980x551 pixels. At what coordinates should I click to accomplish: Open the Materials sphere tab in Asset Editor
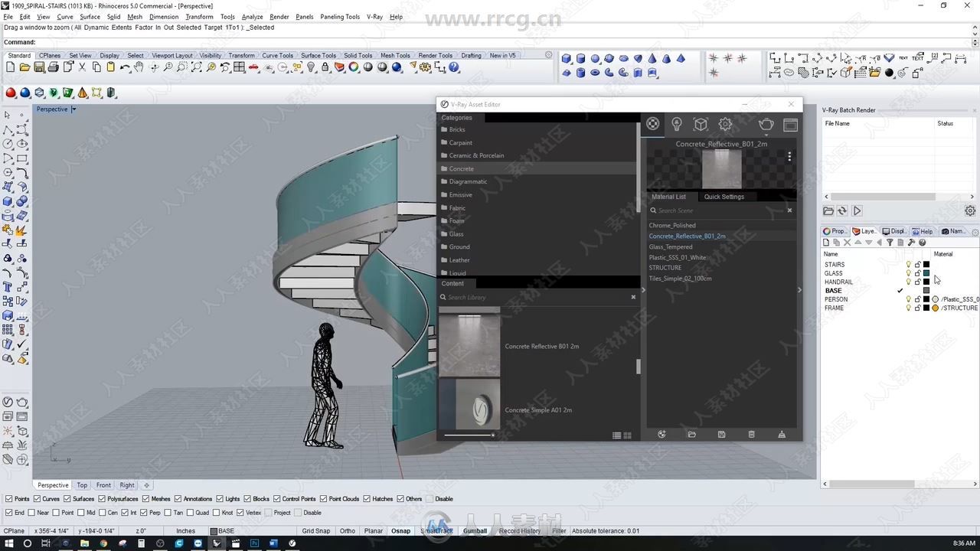point(652,124)
